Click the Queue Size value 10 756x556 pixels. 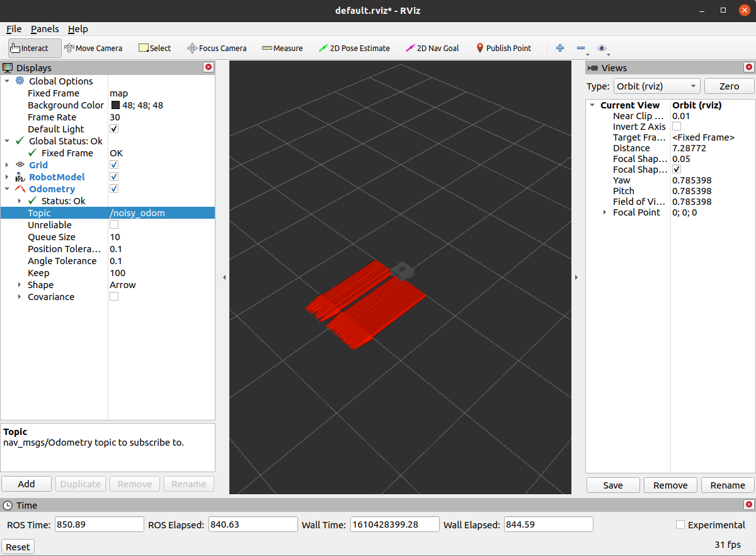115,236
